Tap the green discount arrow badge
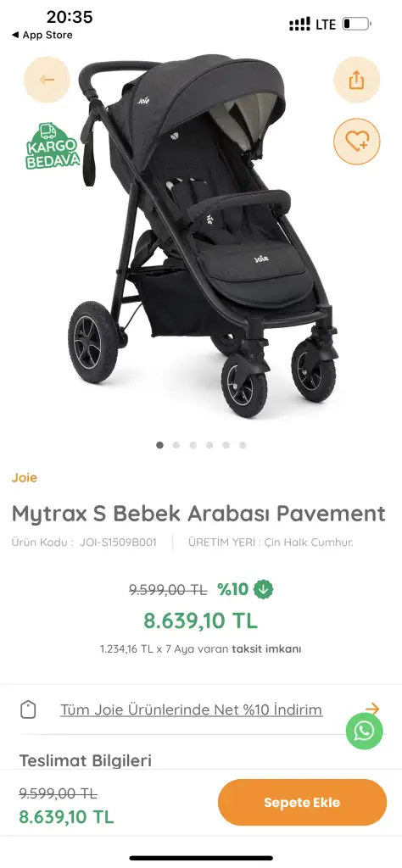This screenshot has width=402, height=868. 264,590
